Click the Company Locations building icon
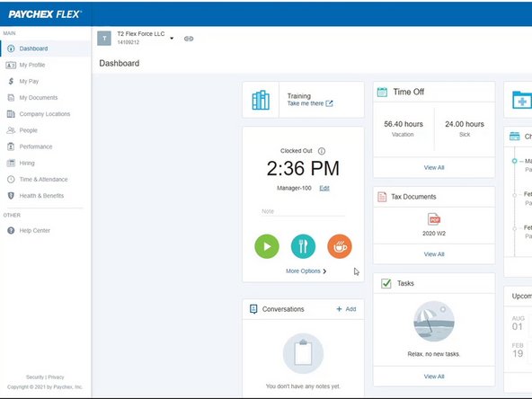The width and height of the screenshot is (532, 399). click(x=11, y=113)
